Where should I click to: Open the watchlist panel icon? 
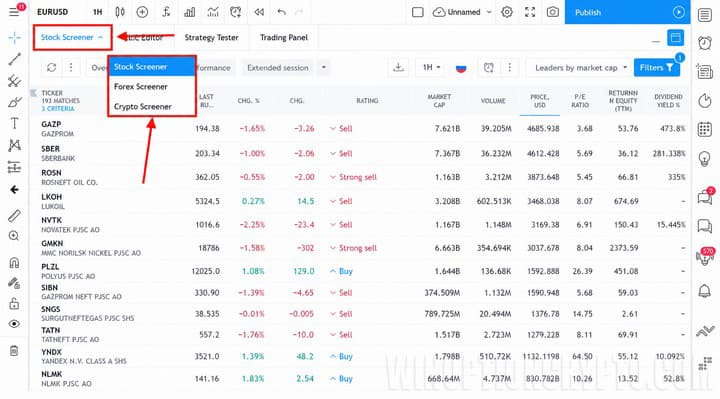pyautogui.click(x=705, y=15)
